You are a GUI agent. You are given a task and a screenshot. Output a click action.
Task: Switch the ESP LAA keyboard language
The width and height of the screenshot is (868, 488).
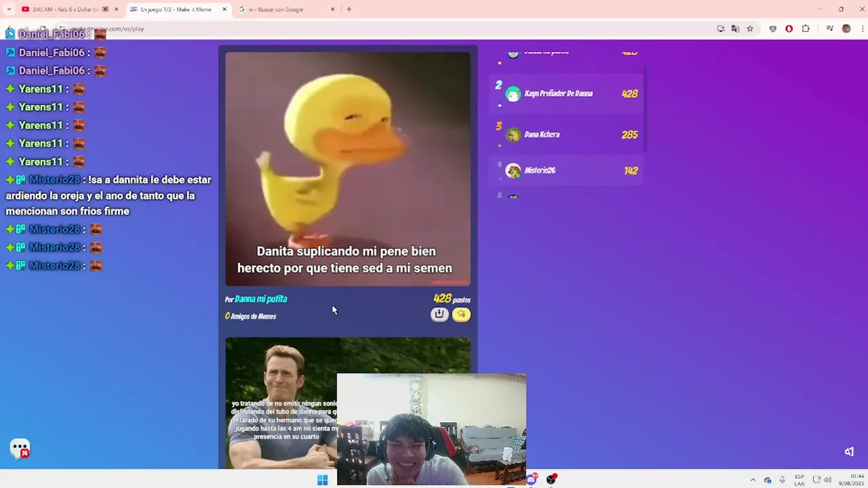click(x=800, y=480)
